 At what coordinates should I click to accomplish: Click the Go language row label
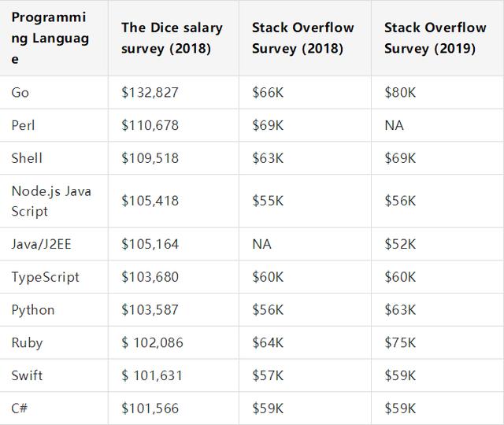point(20,92)
